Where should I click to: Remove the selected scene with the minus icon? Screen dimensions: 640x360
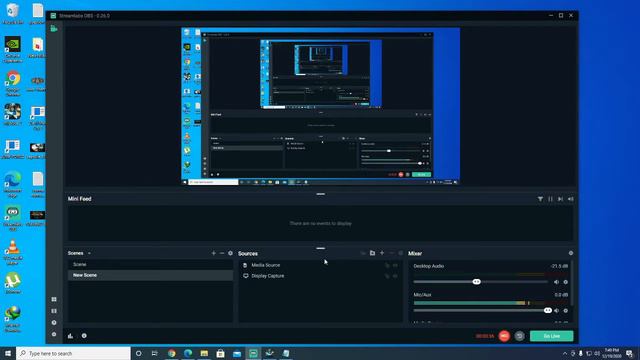[222, 253]
